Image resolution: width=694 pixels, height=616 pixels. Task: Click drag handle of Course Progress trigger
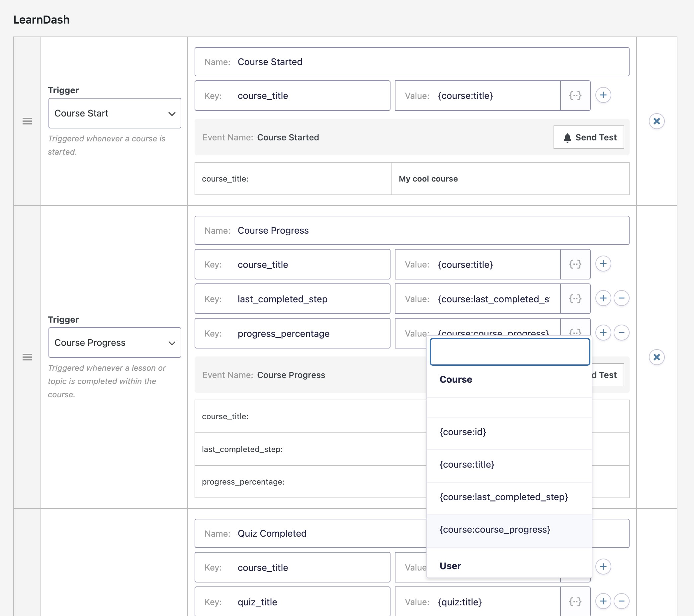click(27, 357)
